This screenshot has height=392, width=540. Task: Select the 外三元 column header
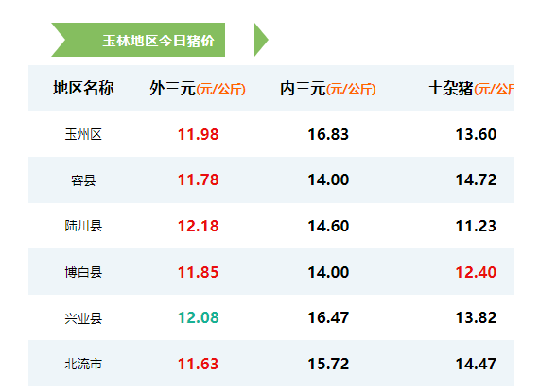click(198, 89)
